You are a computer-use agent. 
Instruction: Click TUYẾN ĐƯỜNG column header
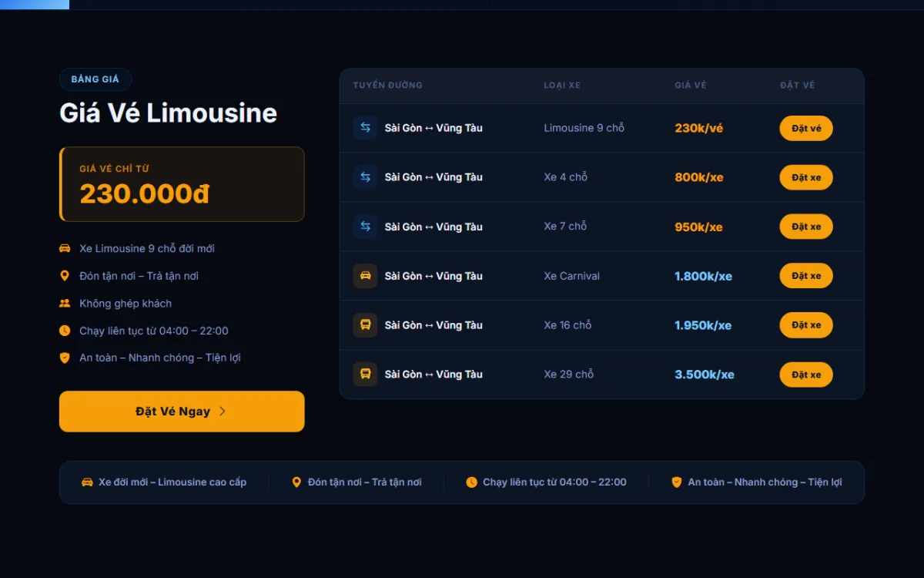[388, 86]
